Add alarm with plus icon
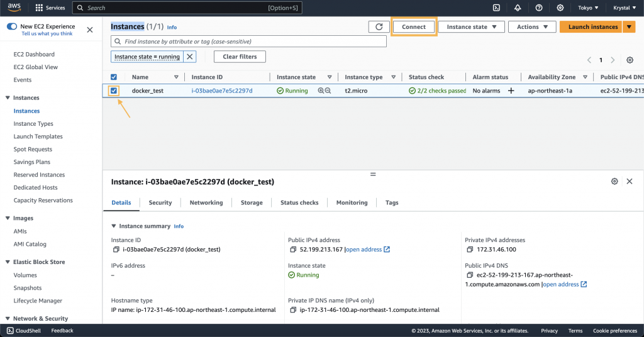Viewport: 644px width, 337px height. [511, 91]
